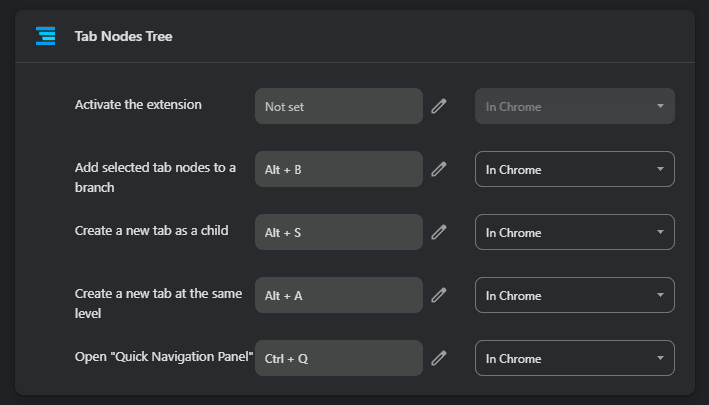Edit the Ctrl + Q shortcut with pencil
The height and width of the screenshot is (405, 709).
click(438, 358)
